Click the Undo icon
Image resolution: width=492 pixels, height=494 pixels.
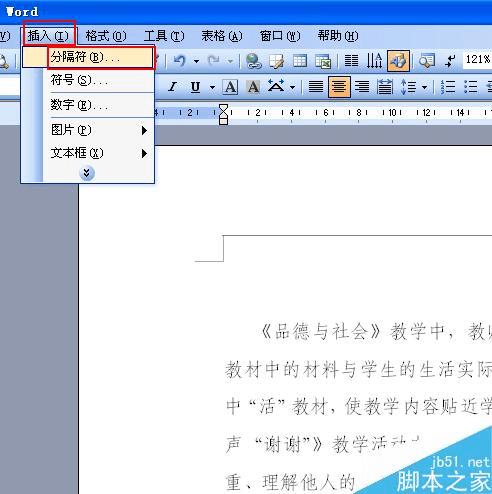pyautogui.click(x=180, y=61)
